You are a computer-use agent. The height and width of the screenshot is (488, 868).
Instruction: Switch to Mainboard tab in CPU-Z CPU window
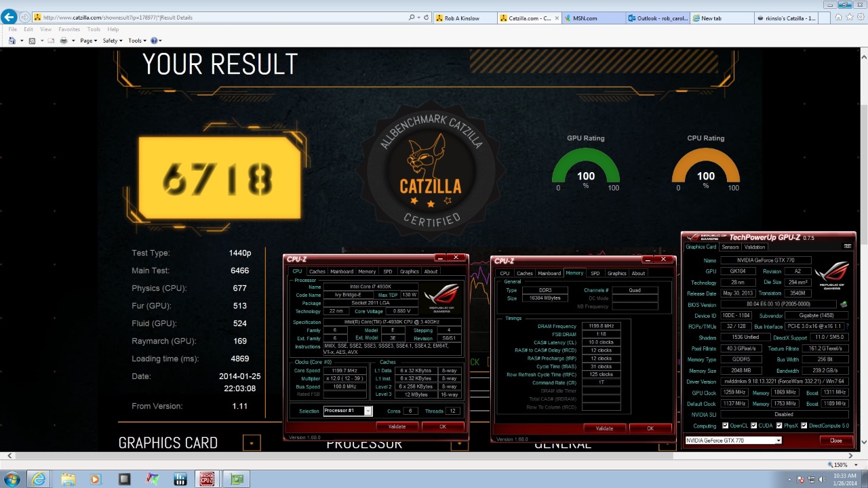pyautogui.click(x=341, y=271)
